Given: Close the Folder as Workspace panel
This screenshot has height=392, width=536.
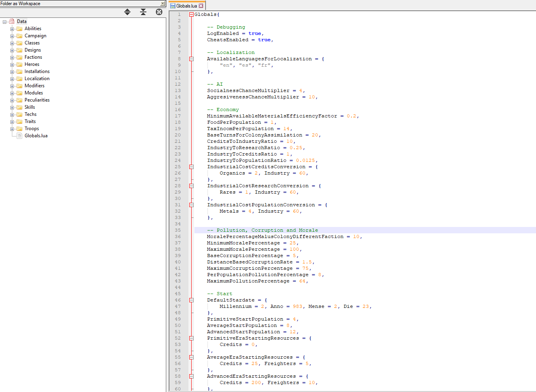Looking at the screenshot, I should click(163, 4).
